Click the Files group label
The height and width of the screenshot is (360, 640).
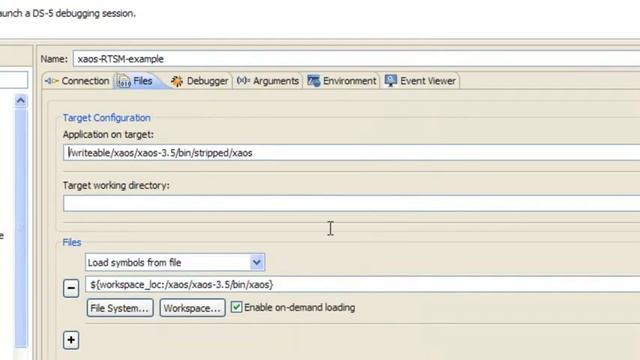pyautogui.click(x=72, y=242)
